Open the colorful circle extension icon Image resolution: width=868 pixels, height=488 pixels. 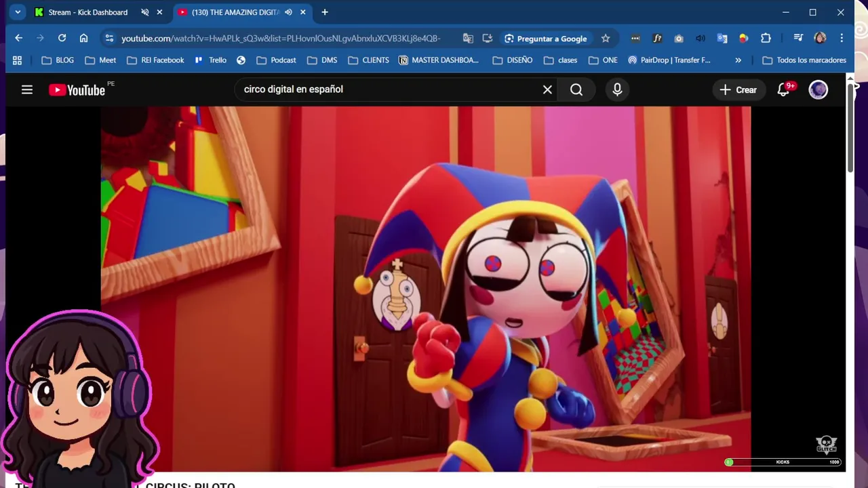click(x=744, y=39)
